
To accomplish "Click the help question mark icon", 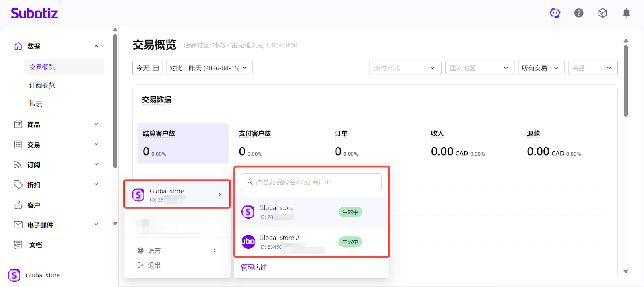I will tap(579, 13).
